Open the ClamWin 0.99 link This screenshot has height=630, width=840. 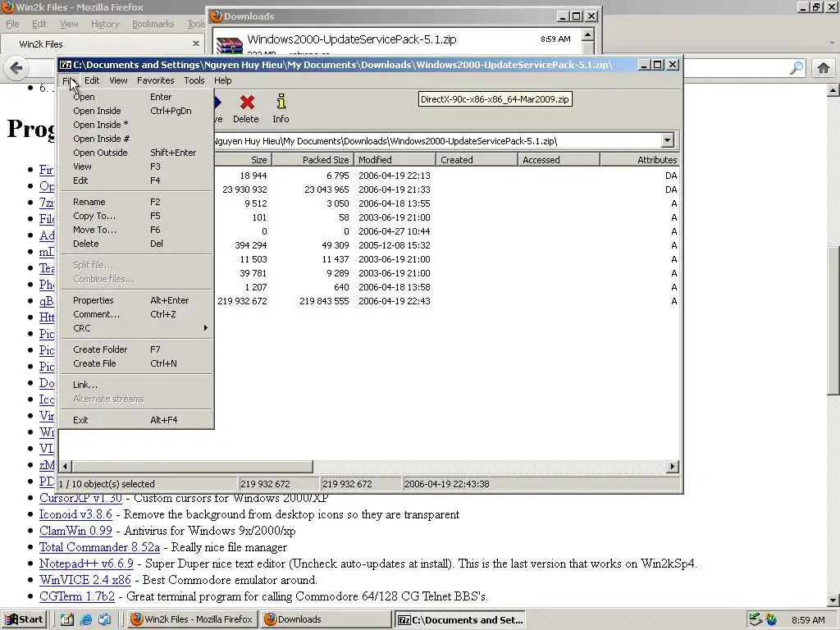[75, 531]
